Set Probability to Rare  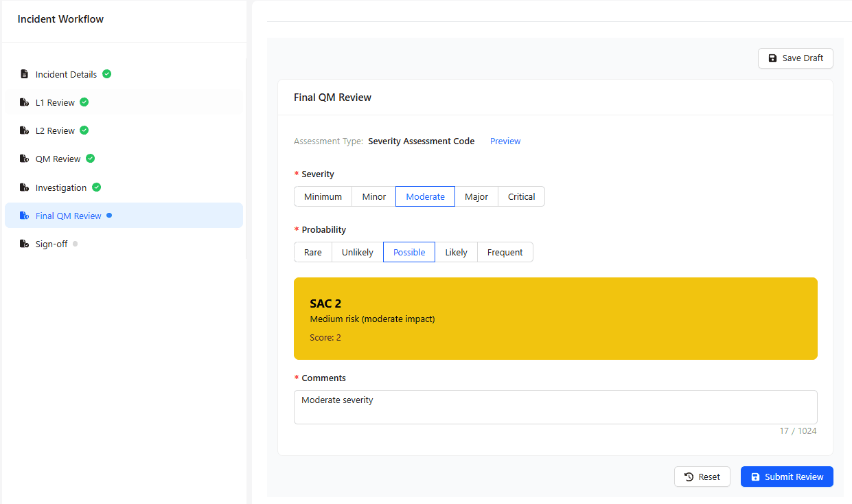[x=312, y=252]
